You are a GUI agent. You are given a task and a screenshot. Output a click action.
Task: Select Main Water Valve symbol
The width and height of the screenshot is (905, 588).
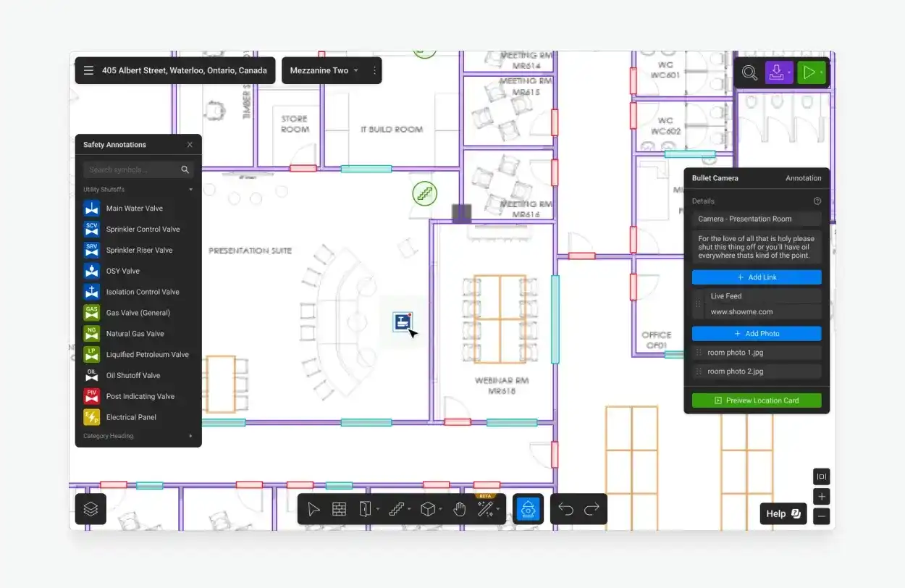[x=135, y=209]
